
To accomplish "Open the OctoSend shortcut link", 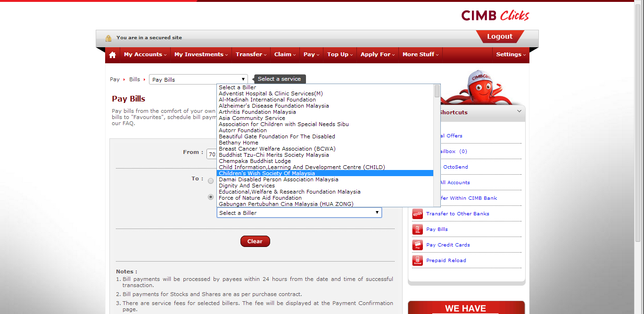I will click(455, 167).
